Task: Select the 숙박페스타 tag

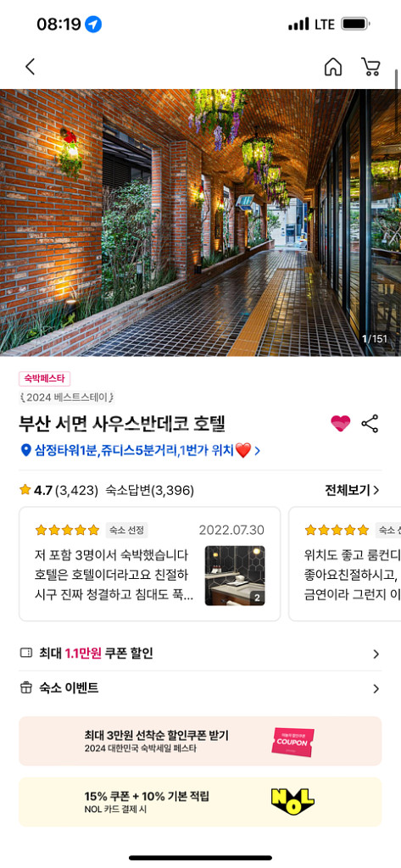Action: pyautogui.click(x=44, y=379)
